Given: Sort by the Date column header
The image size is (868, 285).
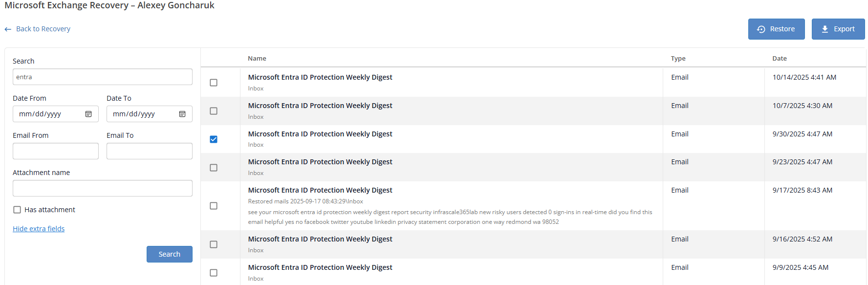Looking at the screenshot, I should 779,59.
